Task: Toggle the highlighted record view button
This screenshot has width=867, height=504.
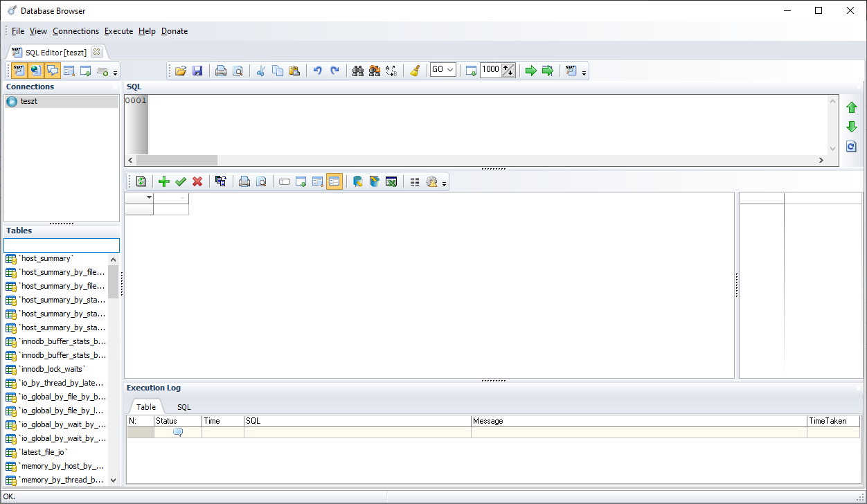Action: pyautogui.click(x=334, y=181)
